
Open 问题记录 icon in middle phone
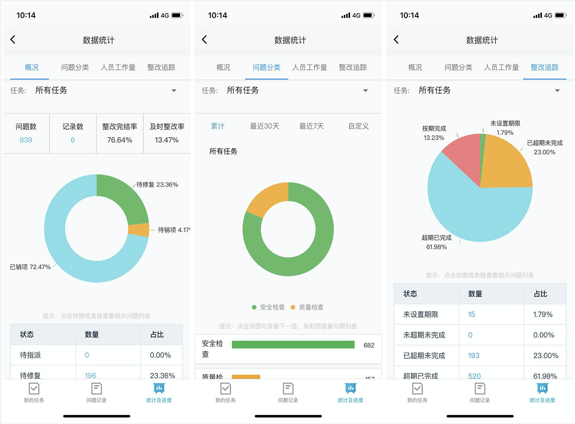288,392
